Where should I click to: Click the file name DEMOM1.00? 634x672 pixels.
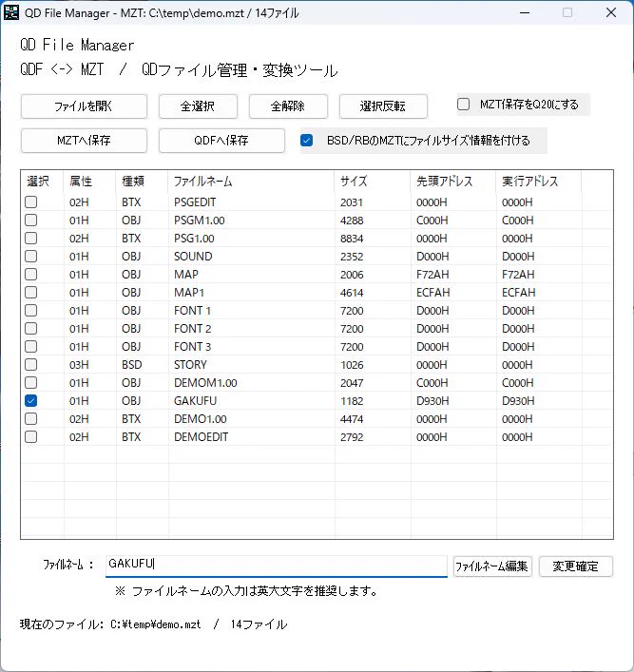(205, 383)
